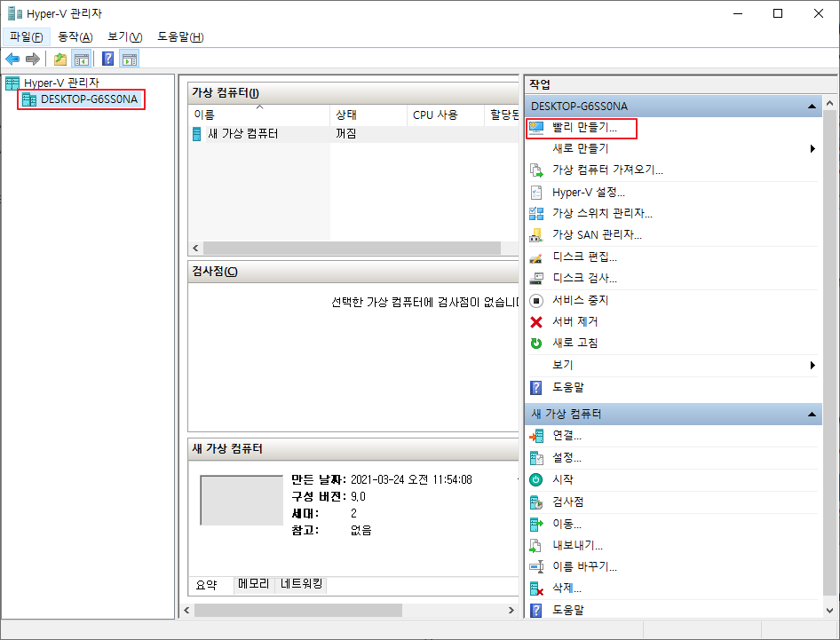Click the actions pane scroll-down arrow
The width and height of the screenshot is (840, 640).
829,610
